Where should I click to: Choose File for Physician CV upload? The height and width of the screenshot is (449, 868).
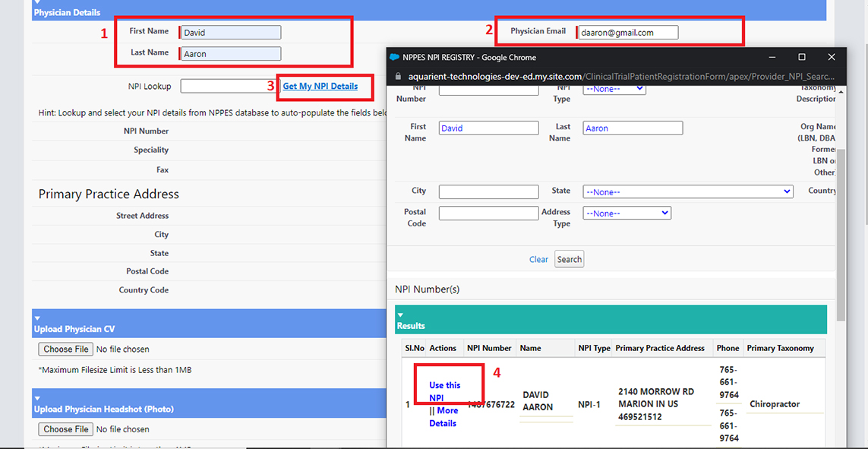(x=66, y=349)
